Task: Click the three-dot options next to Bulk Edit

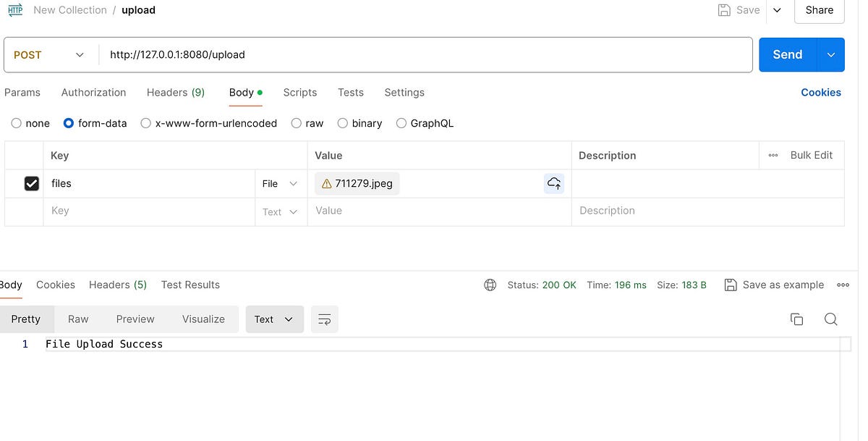Action: pyautogui.click(x=773, y=155)
